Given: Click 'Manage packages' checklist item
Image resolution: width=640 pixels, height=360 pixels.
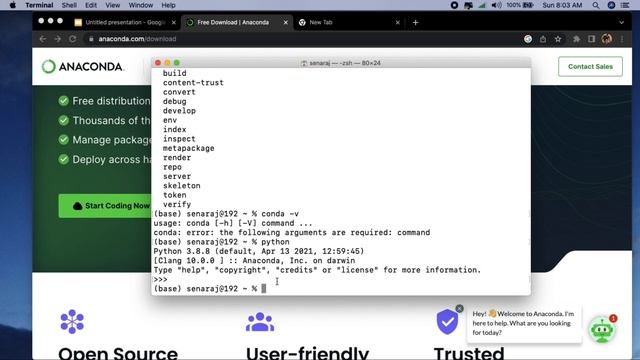Looking at the screenshot, I should (x=104, y=140).
